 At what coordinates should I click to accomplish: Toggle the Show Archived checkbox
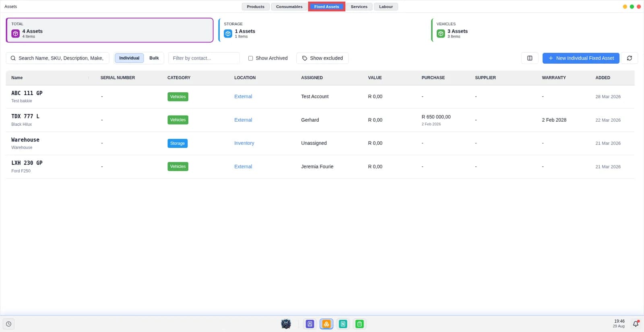[x=250, y=58]
